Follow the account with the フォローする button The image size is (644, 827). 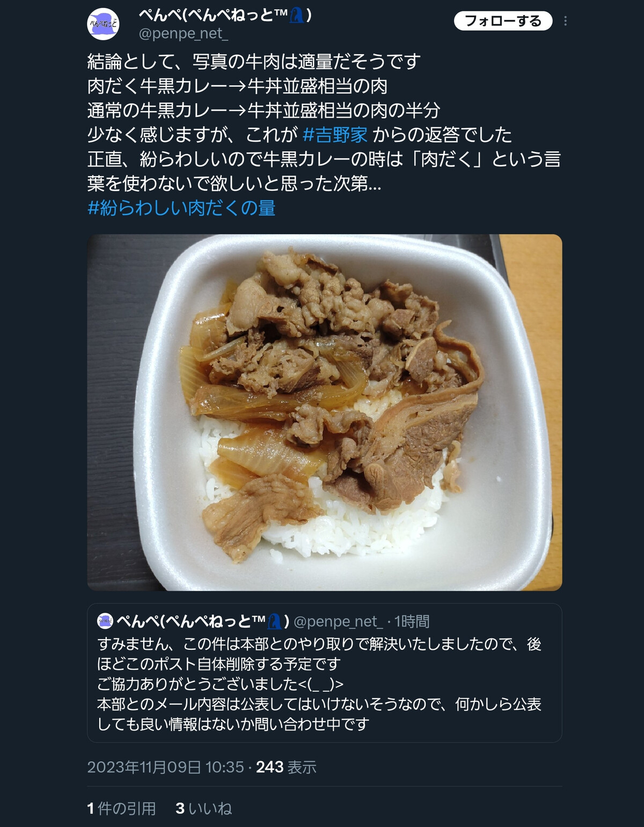[503, 21]
